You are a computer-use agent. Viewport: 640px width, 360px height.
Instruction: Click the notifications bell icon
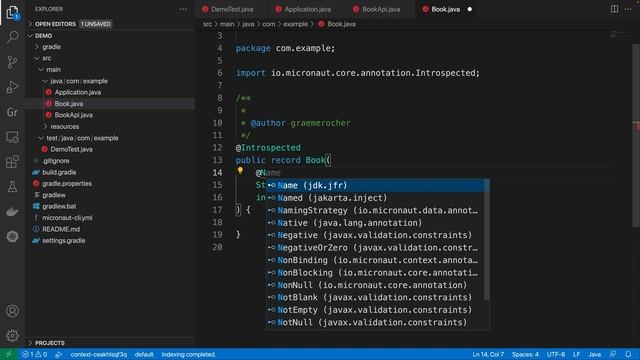[628, 354]
